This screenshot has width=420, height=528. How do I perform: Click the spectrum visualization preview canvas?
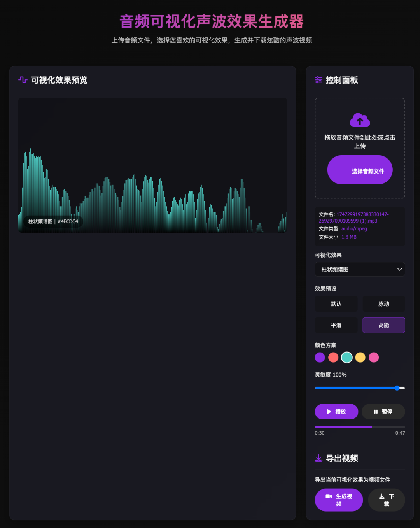(152, 165)
